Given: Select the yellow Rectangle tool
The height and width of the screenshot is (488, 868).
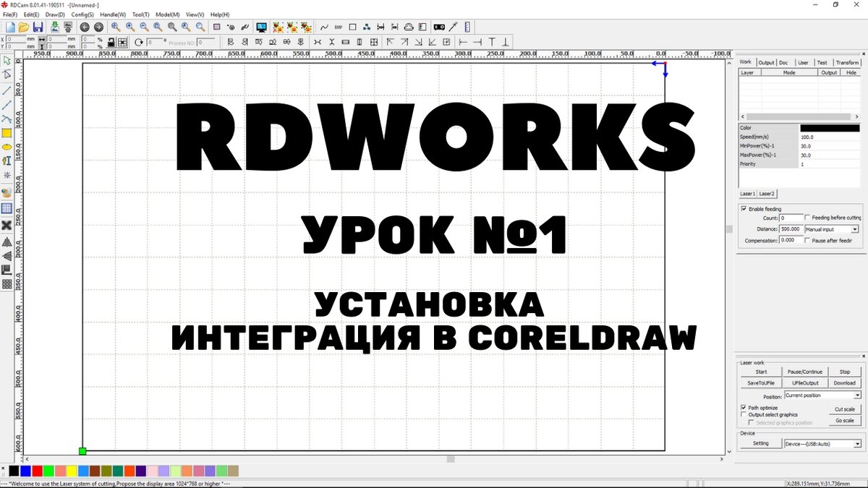Looking at the screenshot, I should click(7, 133).
